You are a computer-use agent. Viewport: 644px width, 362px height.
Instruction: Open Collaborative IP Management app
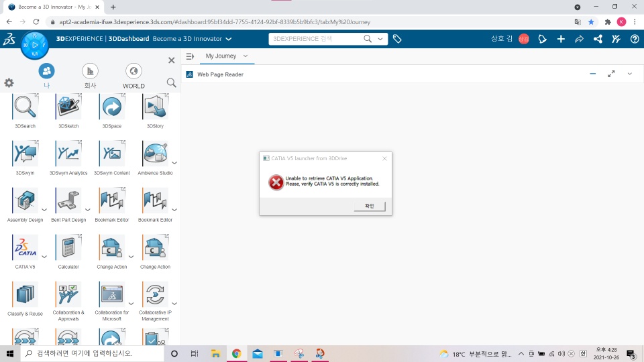155,294
